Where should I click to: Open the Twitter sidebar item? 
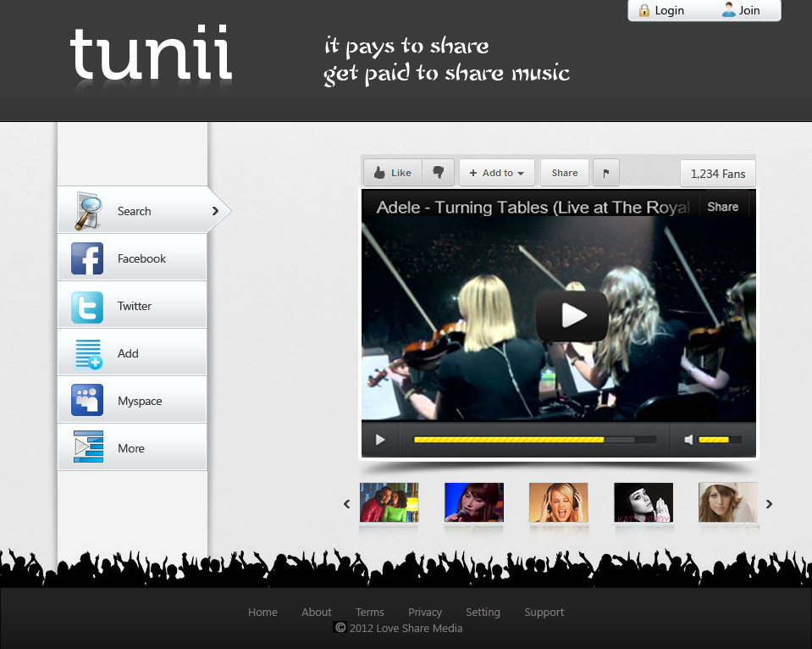tap(132, 305)
